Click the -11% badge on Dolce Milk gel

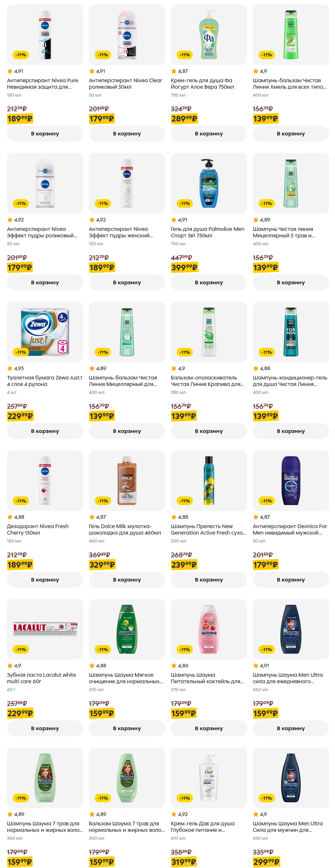click(x=103, y=501)
